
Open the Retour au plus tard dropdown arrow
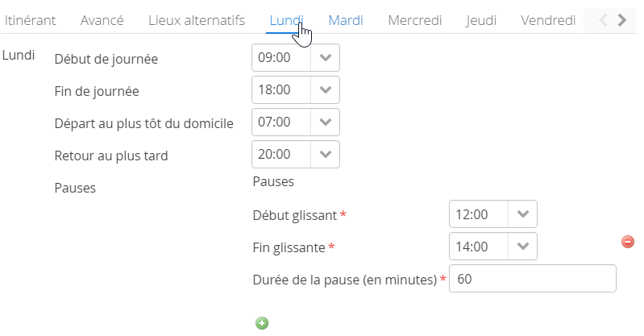click(x=326, y=154)
